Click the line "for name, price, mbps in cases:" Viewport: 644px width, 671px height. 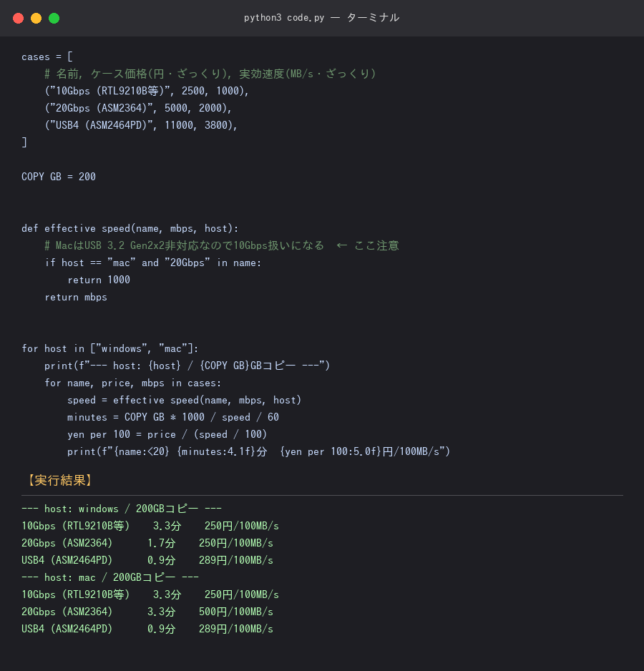pos(133,383)
